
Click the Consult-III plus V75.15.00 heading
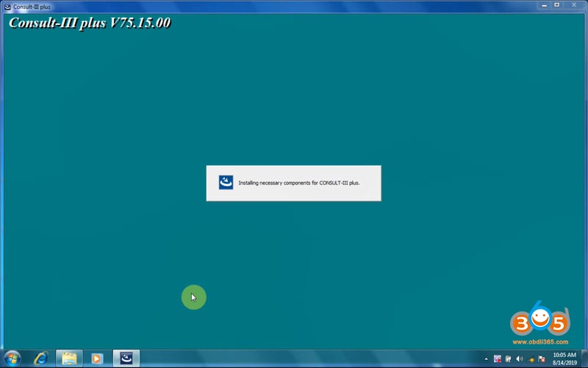90,23
